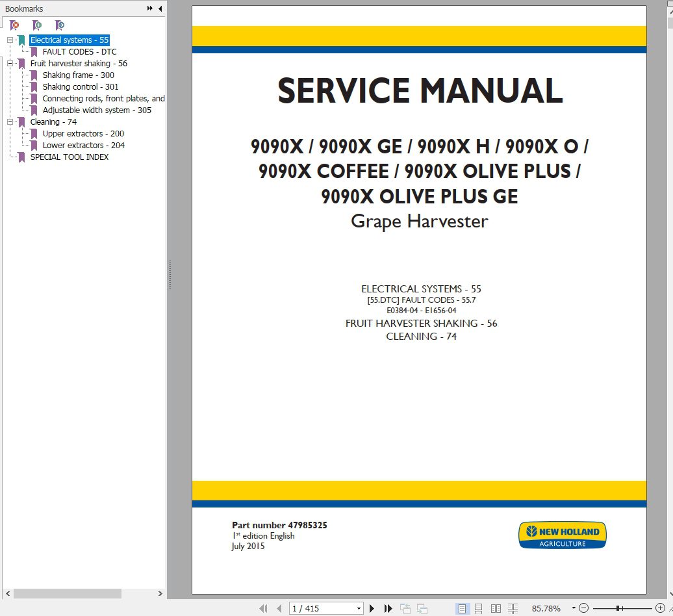Viewport: 673px width, 616px height.
Task: Open the Bookmarks panel options menu
Action: click(x=150, y=8)
